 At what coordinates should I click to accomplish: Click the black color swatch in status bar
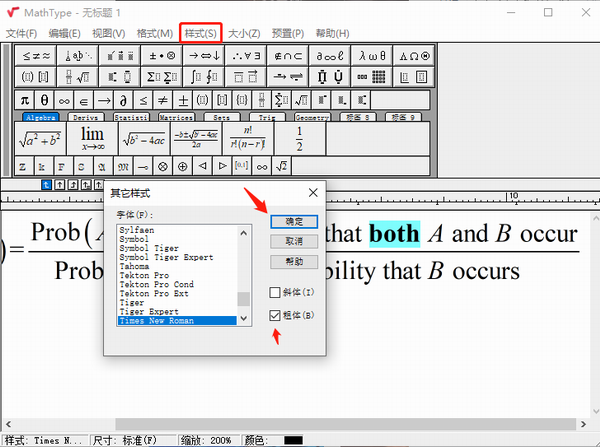293,440
